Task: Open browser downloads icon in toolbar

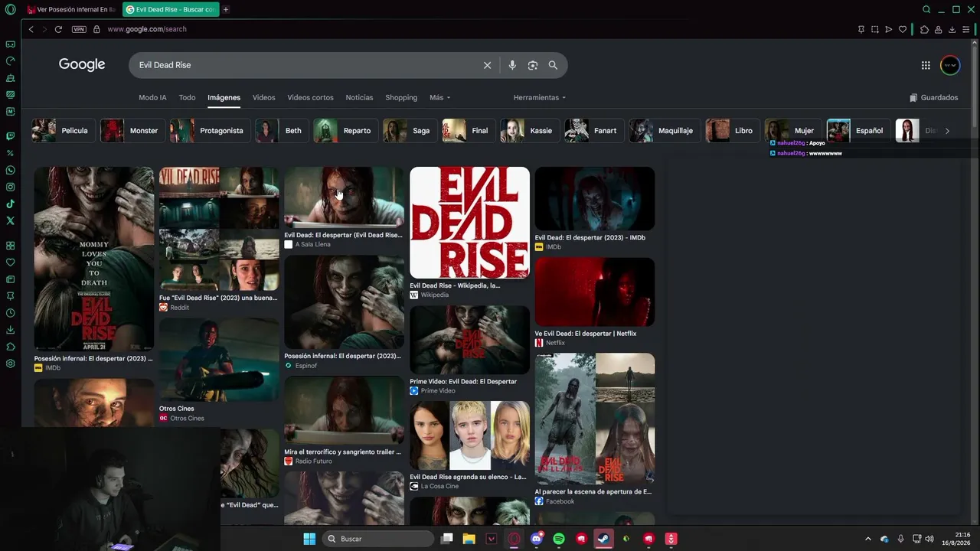Action: pyautogui.click(x=952, y=29)
